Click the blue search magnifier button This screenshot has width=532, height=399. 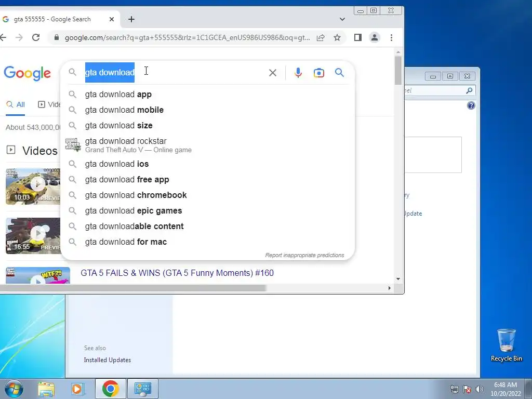339,72
